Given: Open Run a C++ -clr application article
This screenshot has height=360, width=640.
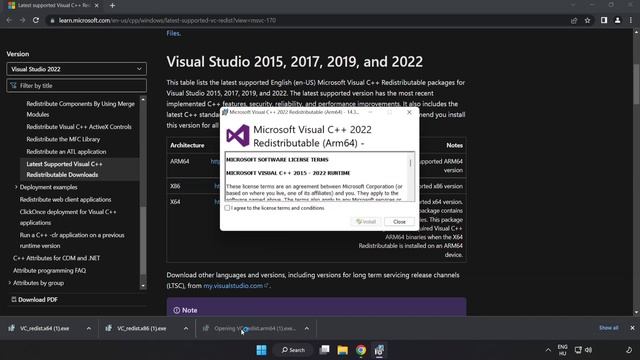Looking at the screenshot, I should (72, 240).
